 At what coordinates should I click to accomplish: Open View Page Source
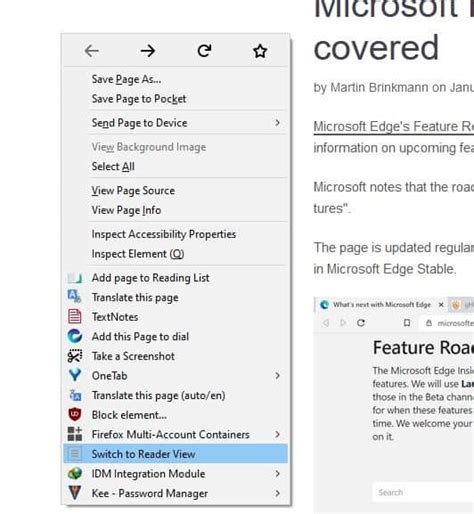coord(175,191)
